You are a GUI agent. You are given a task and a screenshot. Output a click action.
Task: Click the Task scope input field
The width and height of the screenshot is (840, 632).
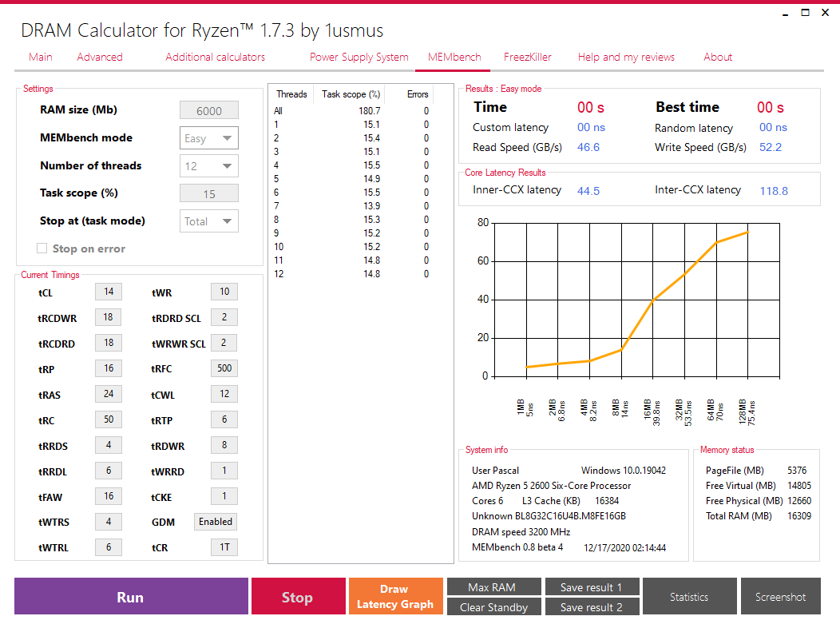click(209, 193)
